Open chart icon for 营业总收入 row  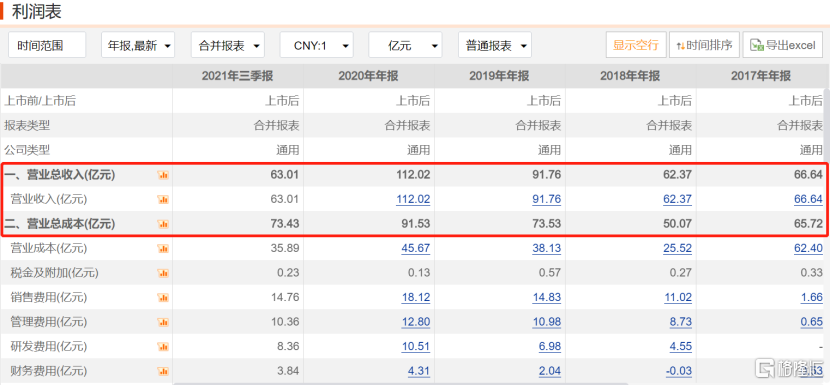pos(163,175)
